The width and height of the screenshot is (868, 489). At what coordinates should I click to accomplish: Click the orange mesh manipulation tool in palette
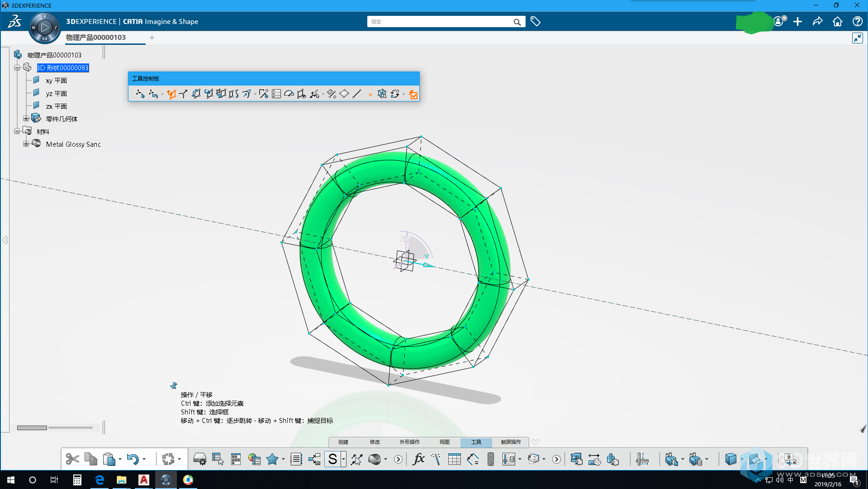[x=171, y=94]
